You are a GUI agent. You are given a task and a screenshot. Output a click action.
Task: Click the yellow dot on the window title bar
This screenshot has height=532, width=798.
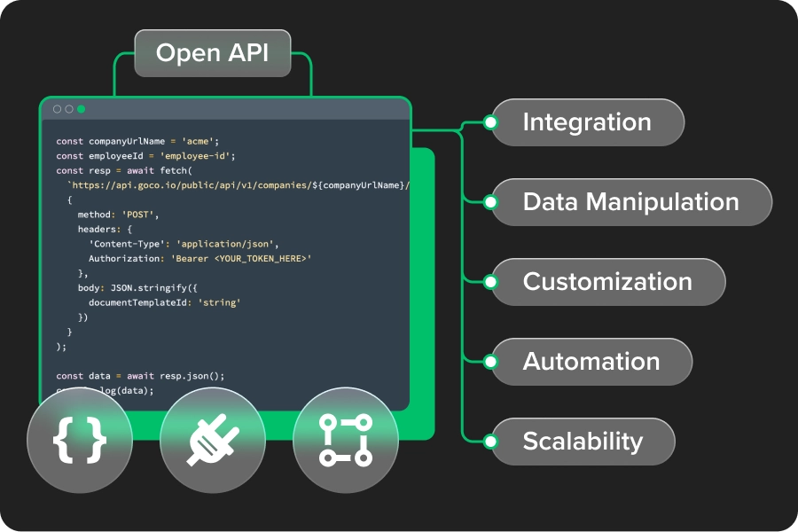[68, 109]
